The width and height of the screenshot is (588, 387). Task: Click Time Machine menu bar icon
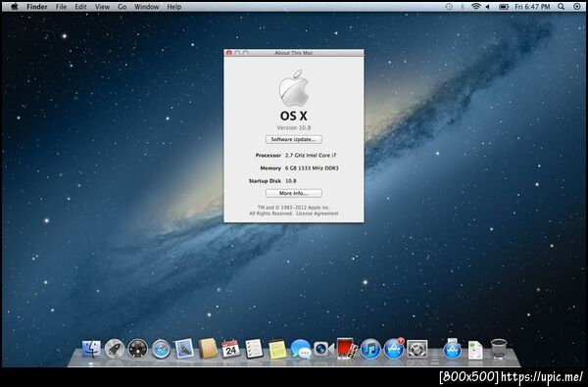tap(449, 7)
